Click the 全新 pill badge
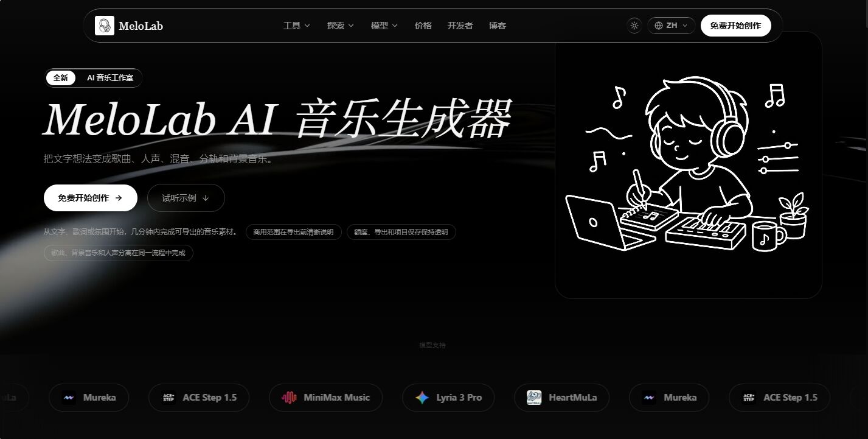The width and height of the screenshot is (868, 439). click(x=61, y=78)
